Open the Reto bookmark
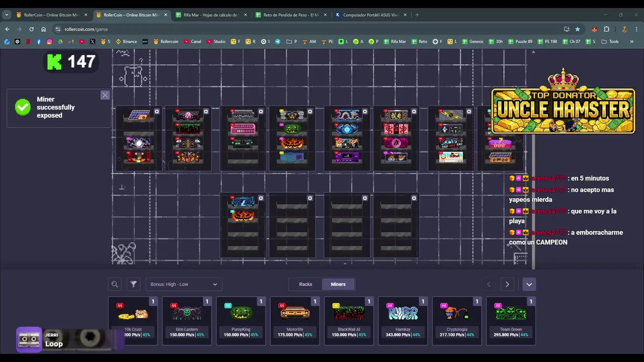The image size is (644, 362). coord(419,41)
